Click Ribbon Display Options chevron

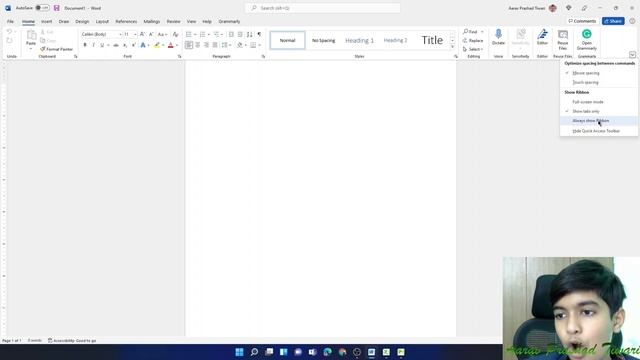[632, 54]
